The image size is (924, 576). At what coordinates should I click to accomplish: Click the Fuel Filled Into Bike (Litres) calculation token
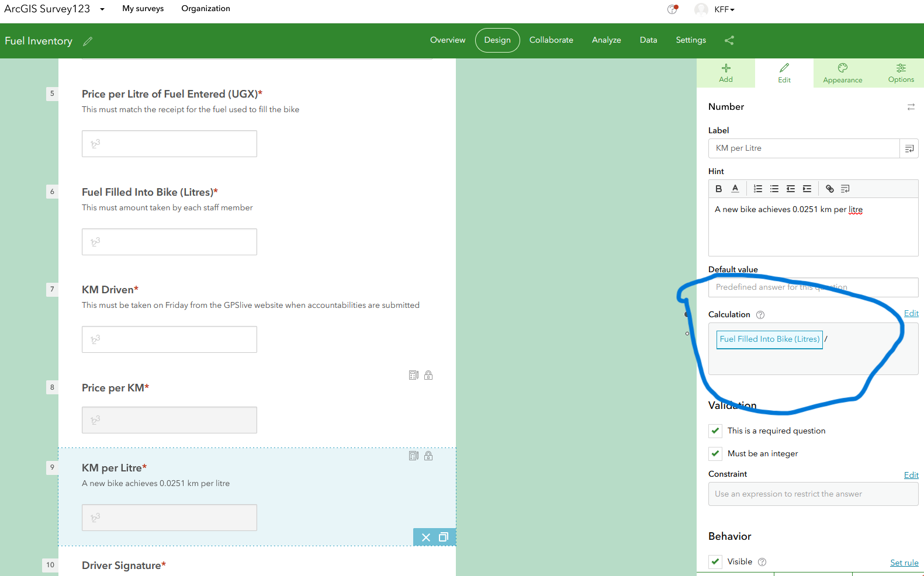click(769, 339)
